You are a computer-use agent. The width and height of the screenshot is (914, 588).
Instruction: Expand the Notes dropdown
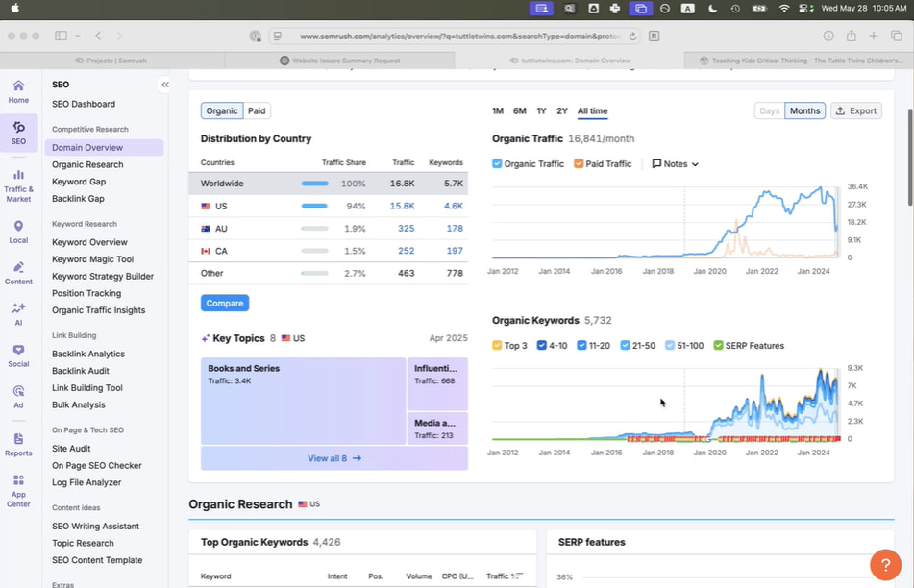point(676,164)
